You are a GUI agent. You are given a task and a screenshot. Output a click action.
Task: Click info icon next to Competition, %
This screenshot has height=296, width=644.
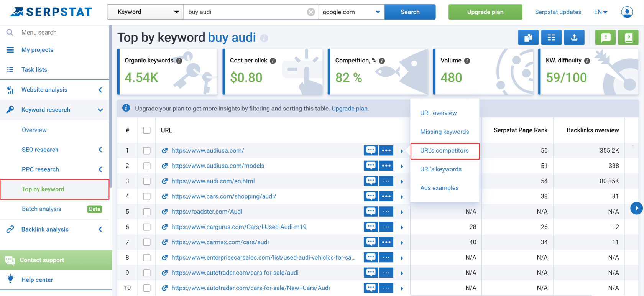click(x=382, y=61)
